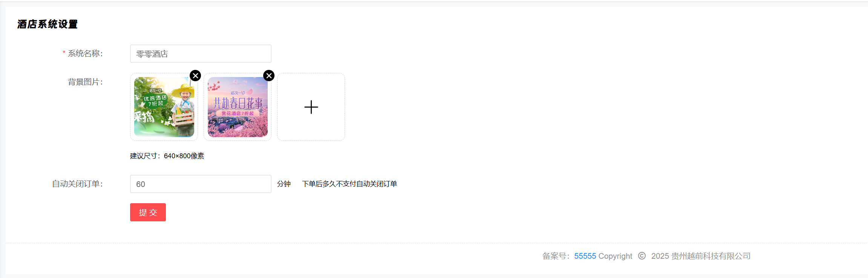Delete the pink spring flower background image
This screenshot has height=278, width=868.
(269, 76)
